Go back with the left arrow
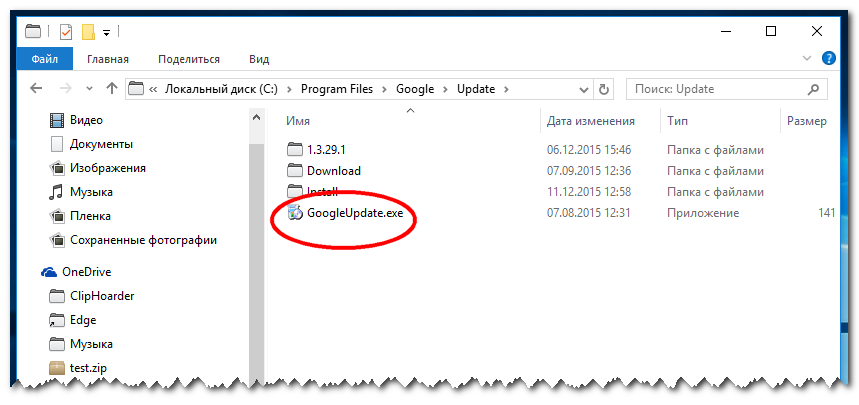This screenshot has width=859, height=405. (x=36, y=88)
